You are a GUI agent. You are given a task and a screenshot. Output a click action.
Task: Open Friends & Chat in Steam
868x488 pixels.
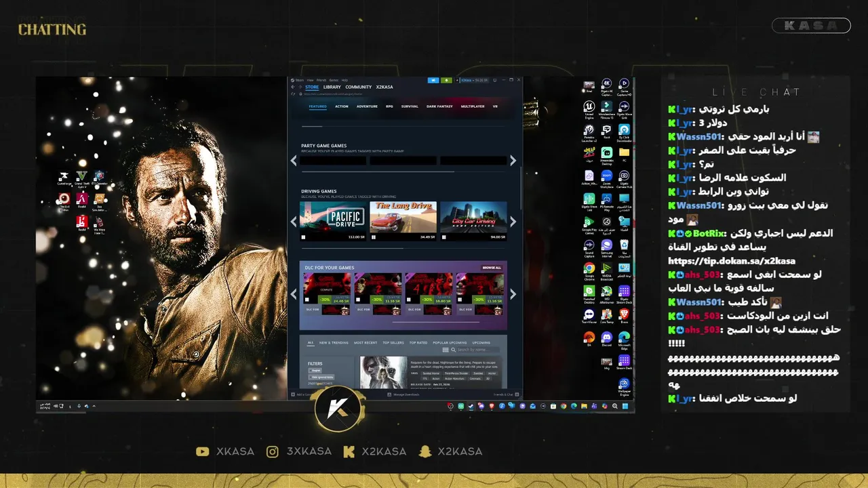[505, 394]
